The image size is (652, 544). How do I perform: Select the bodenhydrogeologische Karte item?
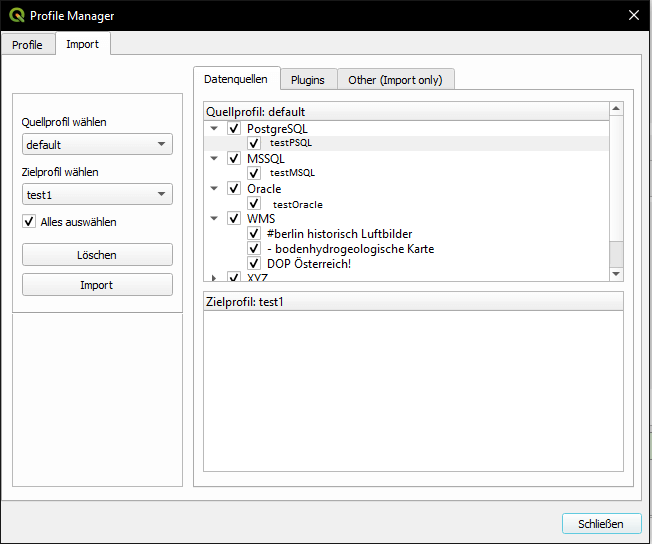pyautogui.click(x=350, y=249)
